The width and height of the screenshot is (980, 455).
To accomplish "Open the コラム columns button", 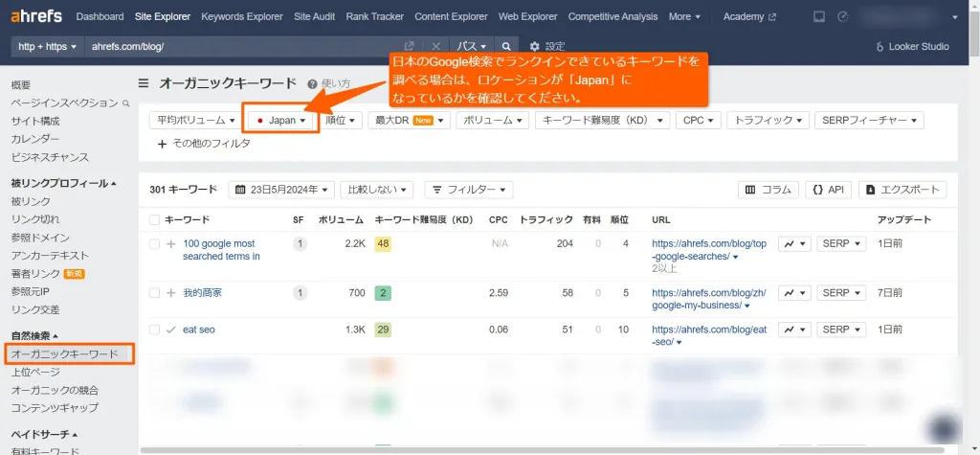I will (x=768, y=190).
